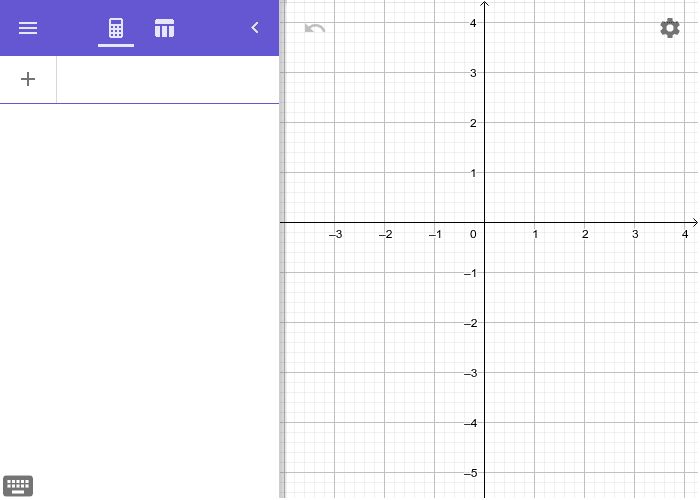Collapse the algebra panel with chevron
This screenshot has height=500, width=700.
pyautogui.click(x=255, y=28)
